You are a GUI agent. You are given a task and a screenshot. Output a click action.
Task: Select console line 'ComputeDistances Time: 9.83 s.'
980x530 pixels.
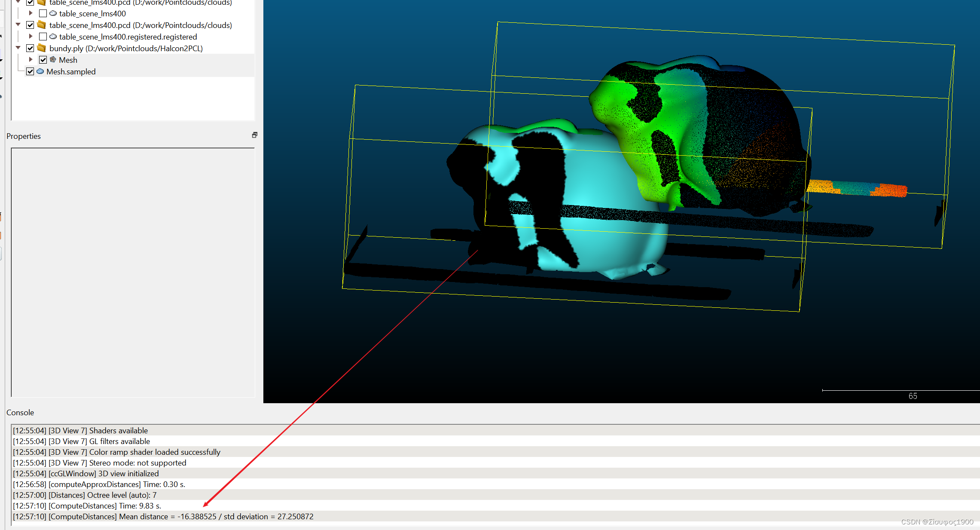tap(496, 505)
